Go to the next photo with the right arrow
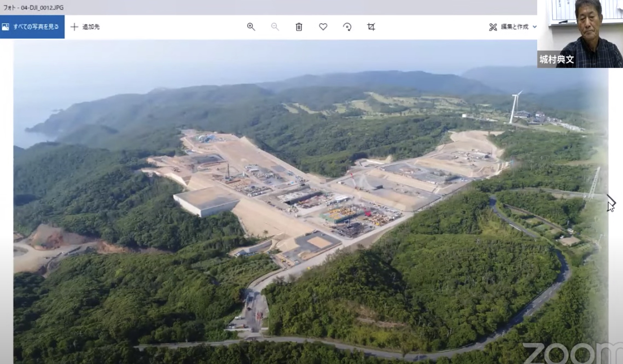Viewport: 623px width, 364px height. 611,203
